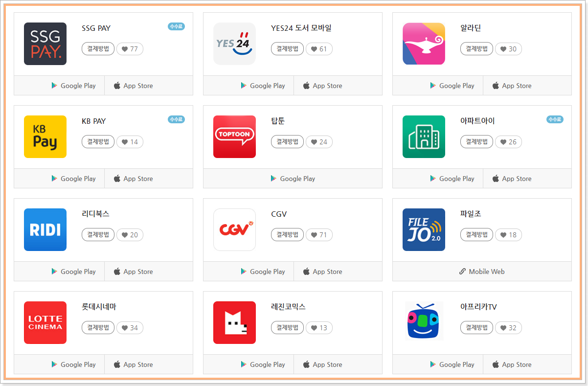
Task: Toggle heart 18 for 파일조
Action: [x=508, y=235]
